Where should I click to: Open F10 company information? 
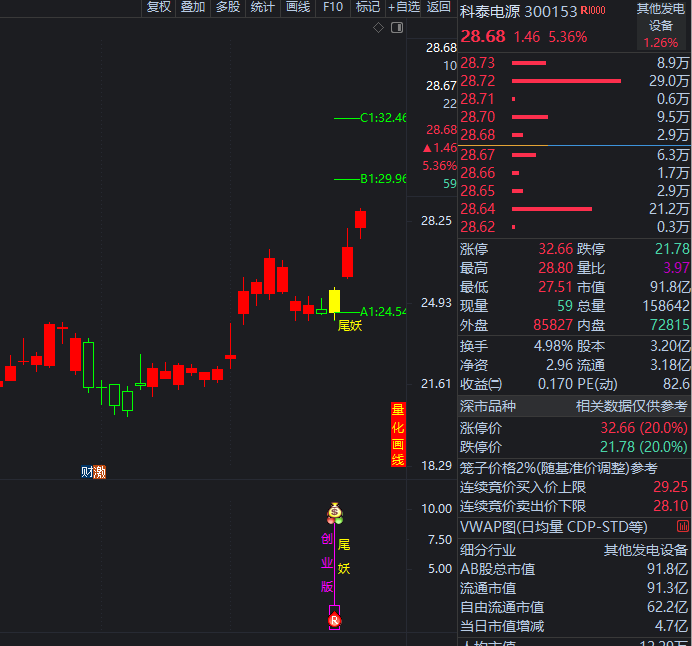coord(333,8)
